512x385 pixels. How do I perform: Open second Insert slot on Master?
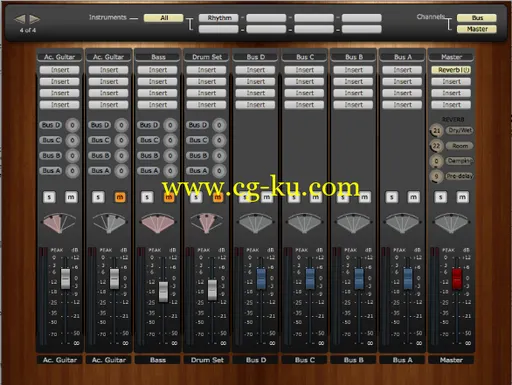pos(451,82)
